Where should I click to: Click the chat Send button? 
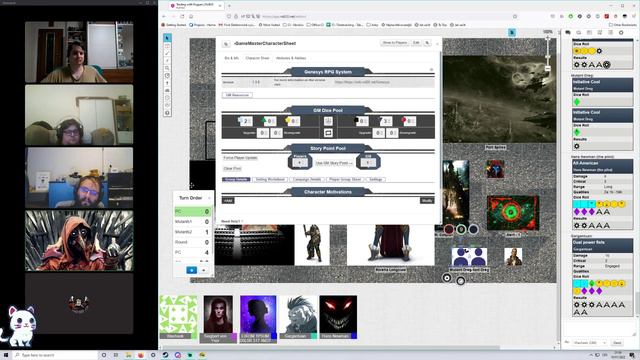click(617, 343)
